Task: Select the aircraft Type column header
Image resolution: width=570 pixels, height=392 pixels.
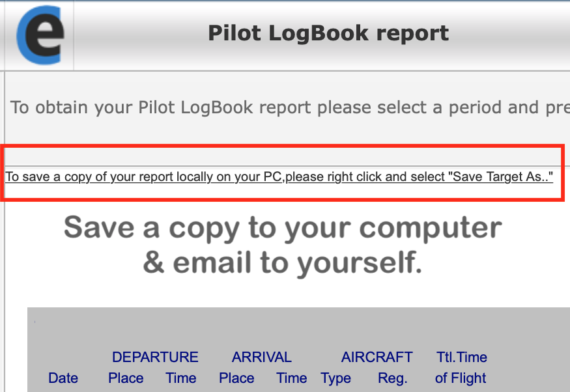Action: pyautogui.click(x=335, y=378)
